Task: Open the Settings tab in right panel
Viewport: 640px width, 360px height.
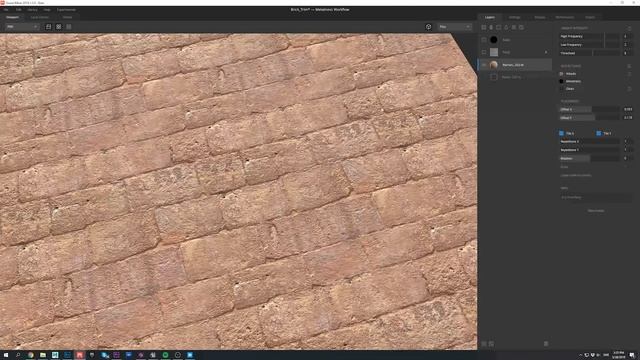Action: tap(514, 17)
